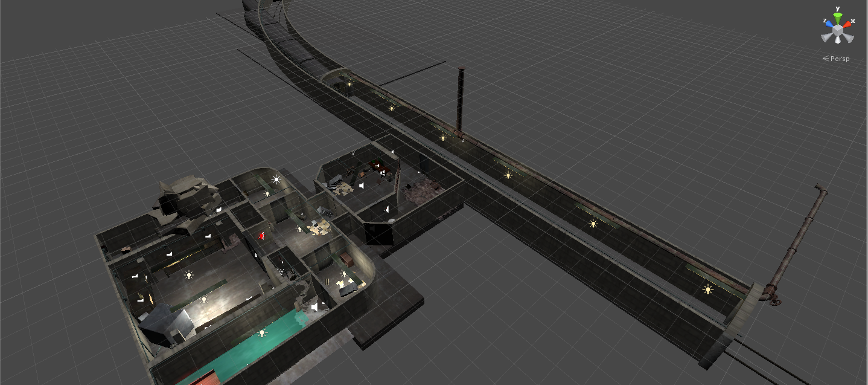Select the sun-shaped light gizmo in curved top room
This screenshot has width=868, height=385.
276,180
